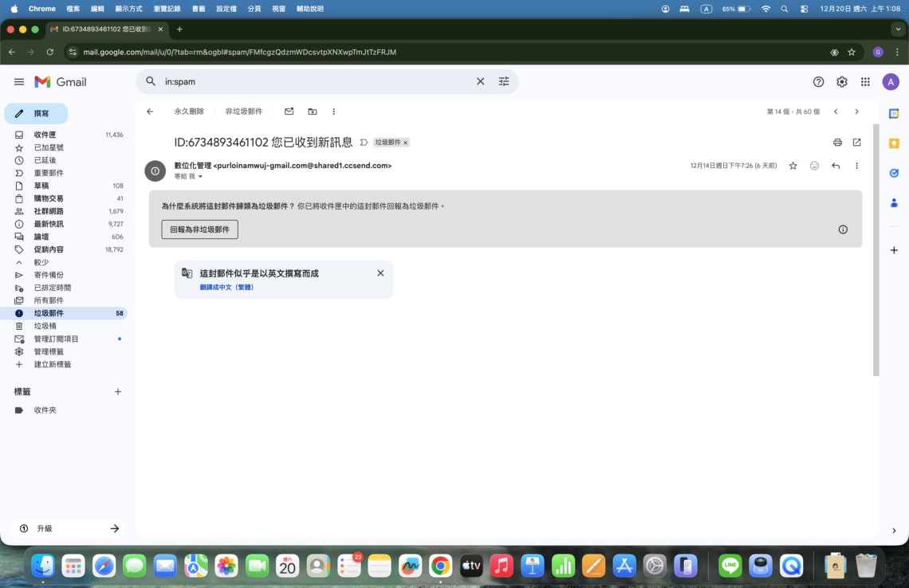Add an emoji reaction to the message
Image resolution: width=909 pixels, height=588 pixels.
coord(814,166)
